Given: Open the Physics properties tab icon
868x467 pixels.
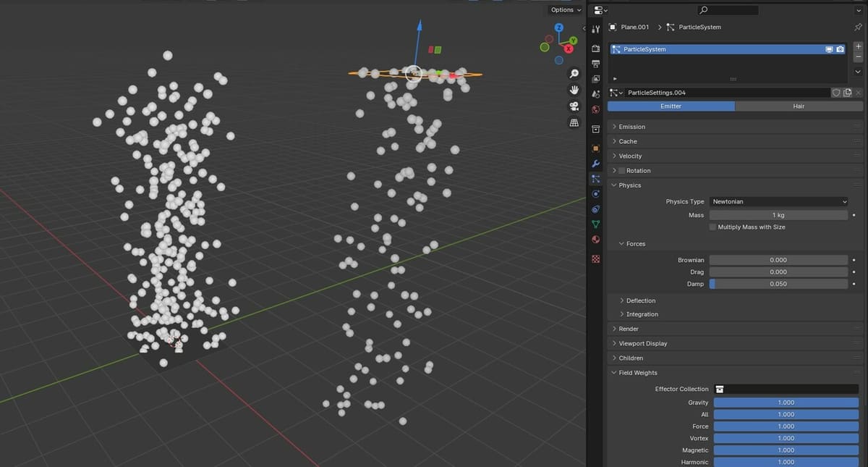Looking at the screenshot, I should tap(596, 194).
